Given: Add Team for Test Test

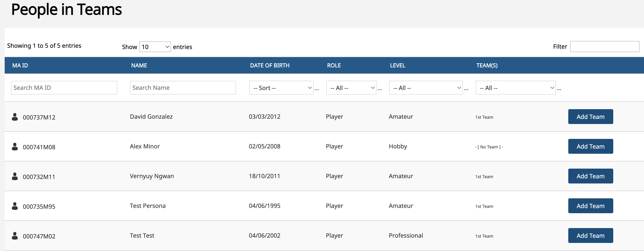Looking at the screenshot, I should (591, 236).
